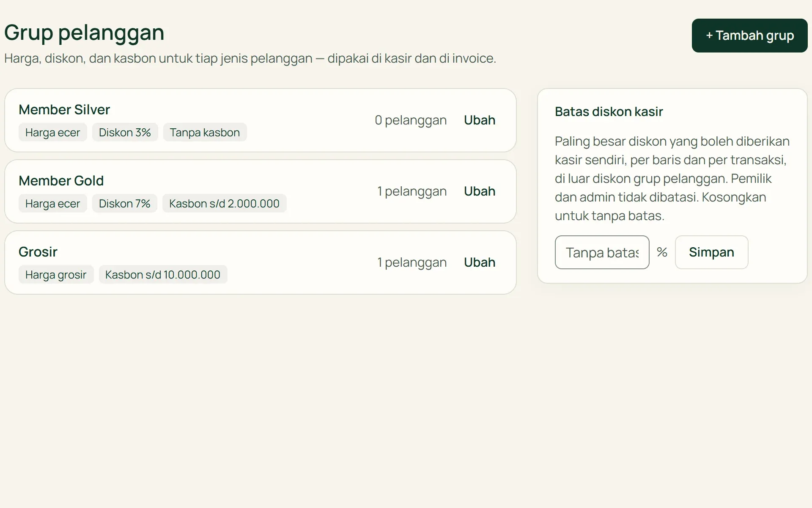Click Kasbon s/d 10.000.000 tag
Image resolution: width=812 pixels, height=508 pixels.
(x=163, y=275)
